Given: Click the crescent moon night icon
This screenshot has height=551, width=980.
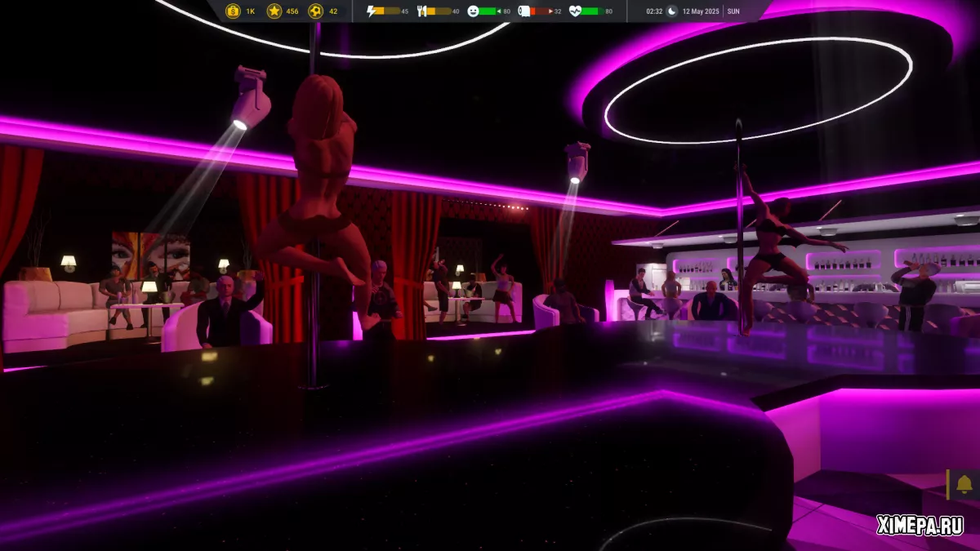Looking at the screenshot, I should click(x=672, y=11).
